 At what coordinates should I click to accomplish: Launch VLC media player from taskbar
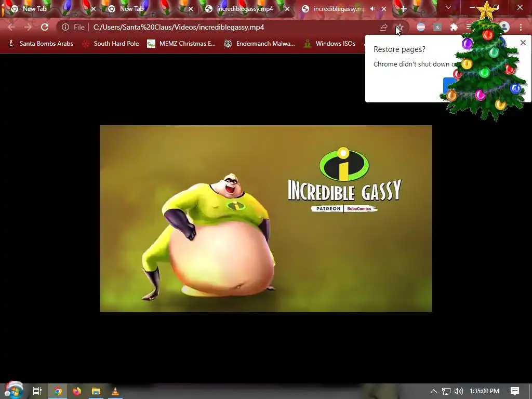[x=115, y=391]
